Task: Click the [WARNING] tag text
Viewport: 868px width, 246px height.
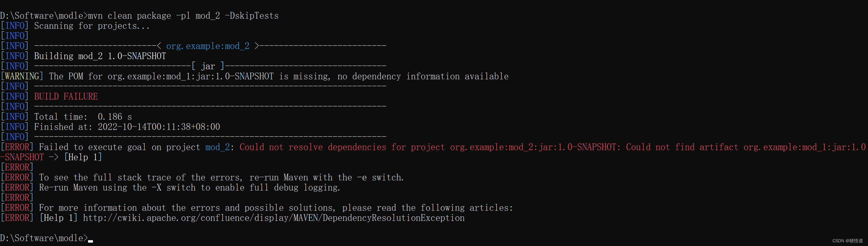Action: (x=22, y=77)
